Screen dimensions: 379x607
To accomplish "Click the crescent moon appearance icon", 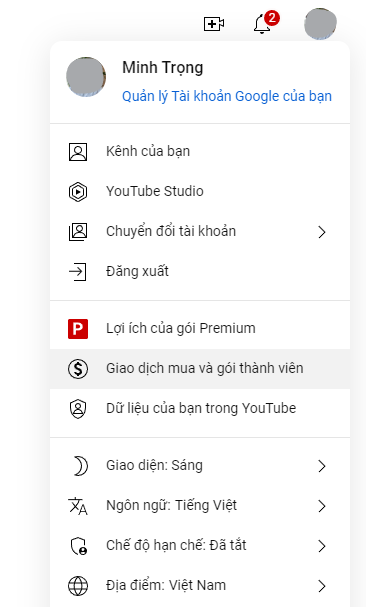I will point(80,466).
